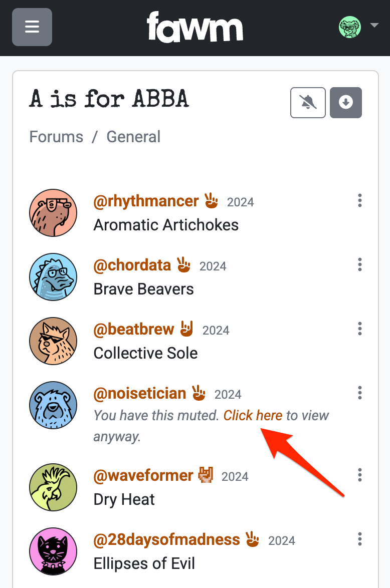Screen dimensions: 390x588
Task: Open the profile account dropdown
Action: click(374, 25)
